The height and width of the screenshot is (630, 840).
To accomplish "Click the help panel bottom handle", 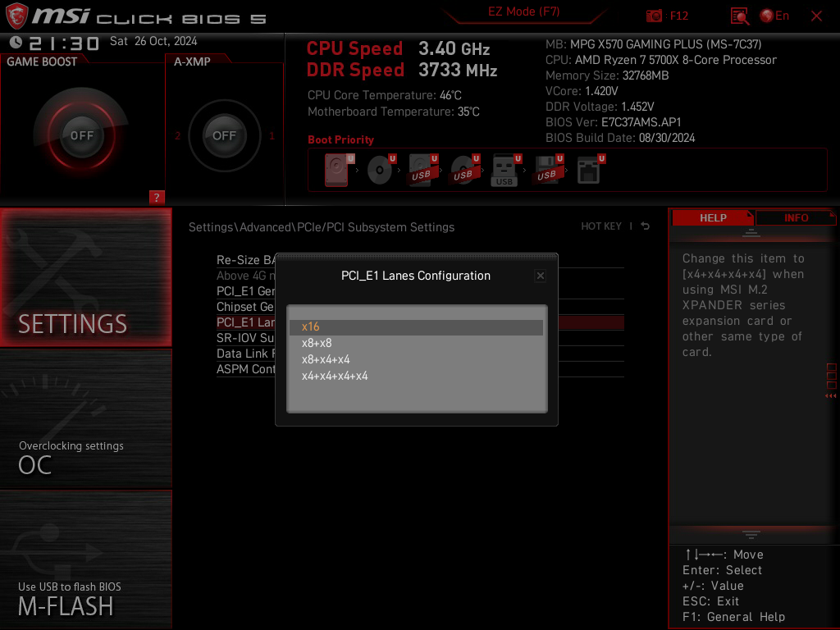I will [751, 534].
